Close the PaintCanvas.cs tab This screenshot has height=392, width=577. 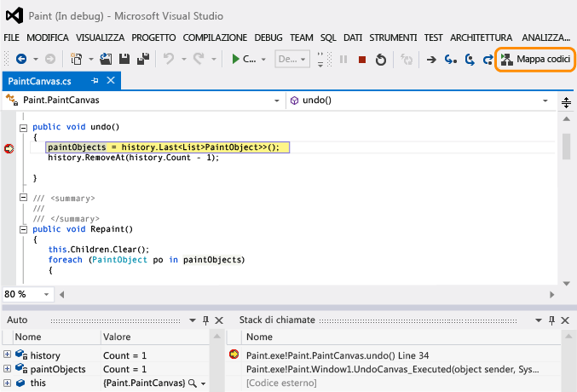(x=111, y=80)
